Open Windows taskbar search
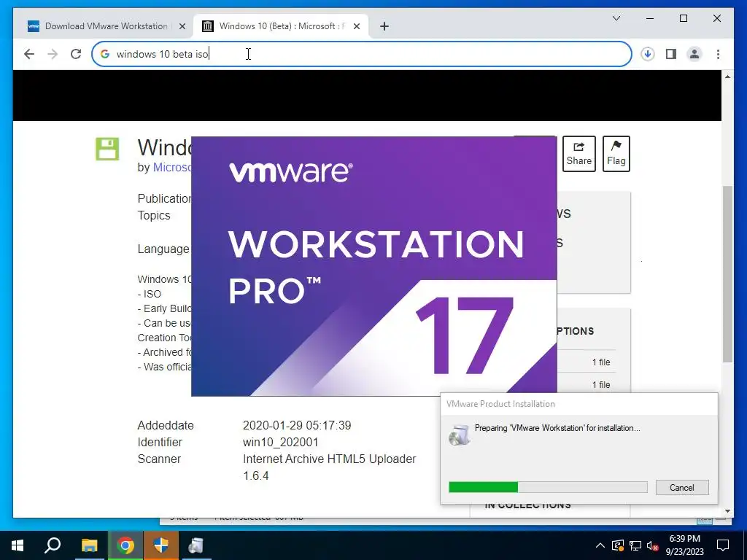The width and height of the screenshot is (747, 560). click(x=53, y=545)
